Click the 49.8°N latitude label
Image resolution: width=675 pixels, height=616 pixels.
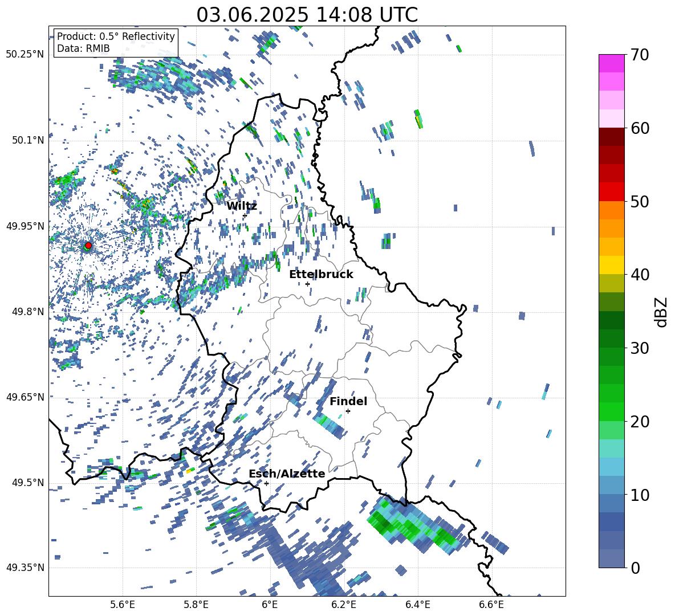click(27, 312)
